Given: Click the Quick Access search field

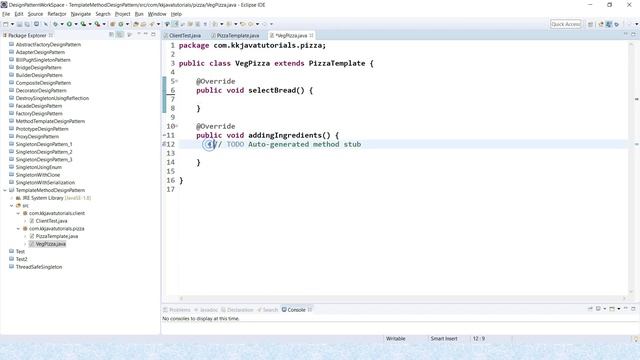Looking at the screenshot, I should pos(565,24).
